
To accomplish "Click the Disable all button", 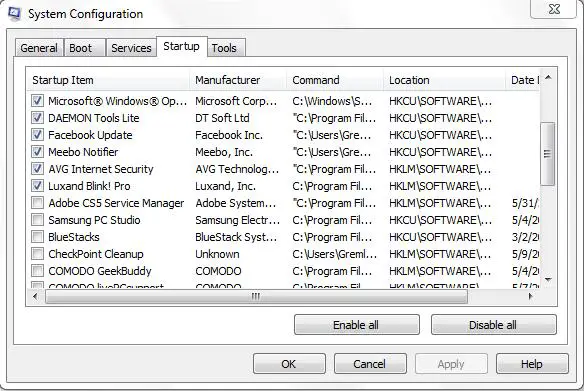I will pyautogui.click(x=493, y=325).
